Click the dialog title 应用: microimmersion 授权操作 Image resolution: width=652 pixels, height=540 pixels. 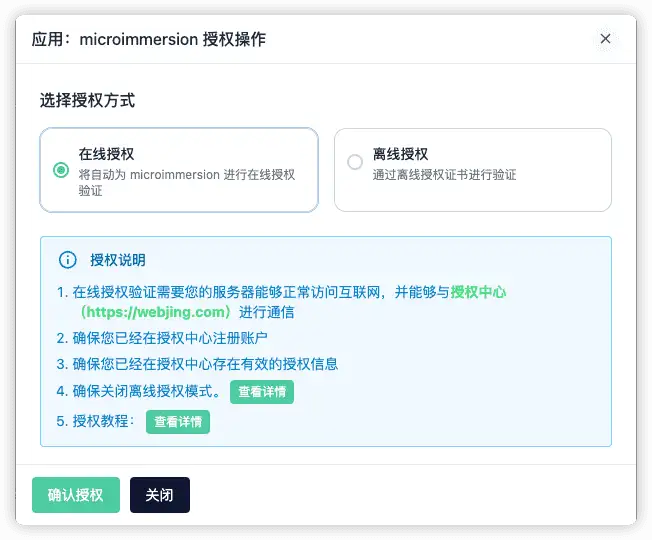pyautogui.click(x=149, y=39)
